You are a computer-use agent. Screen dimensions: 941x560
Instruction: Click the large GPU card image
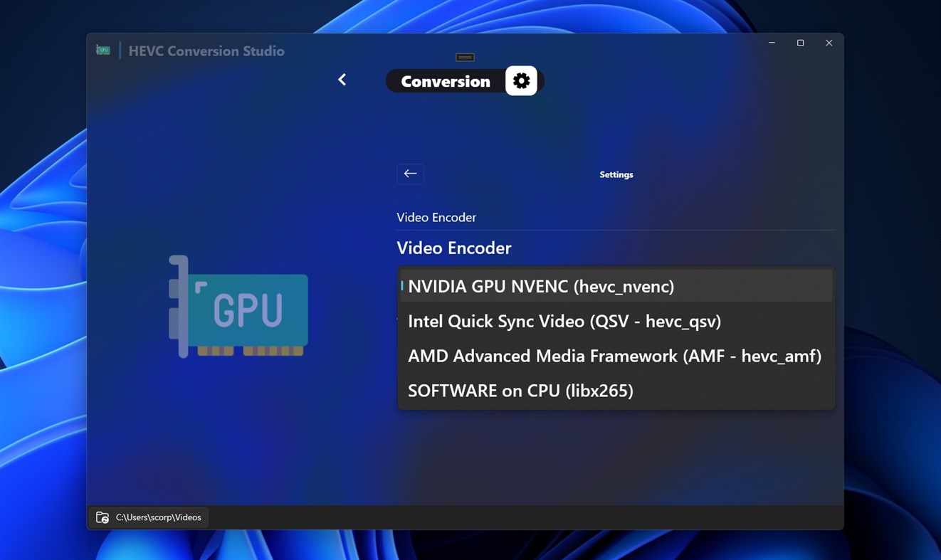pos(238,307)
